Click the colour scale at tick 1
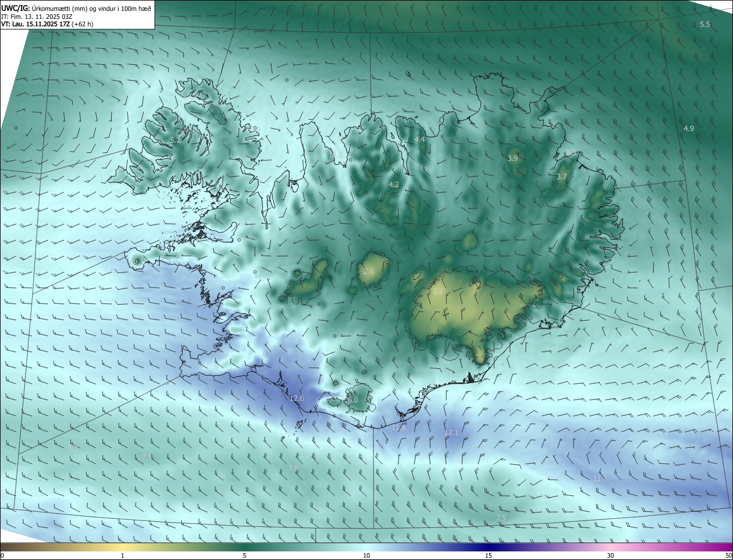733x560 pixels. 123,556
